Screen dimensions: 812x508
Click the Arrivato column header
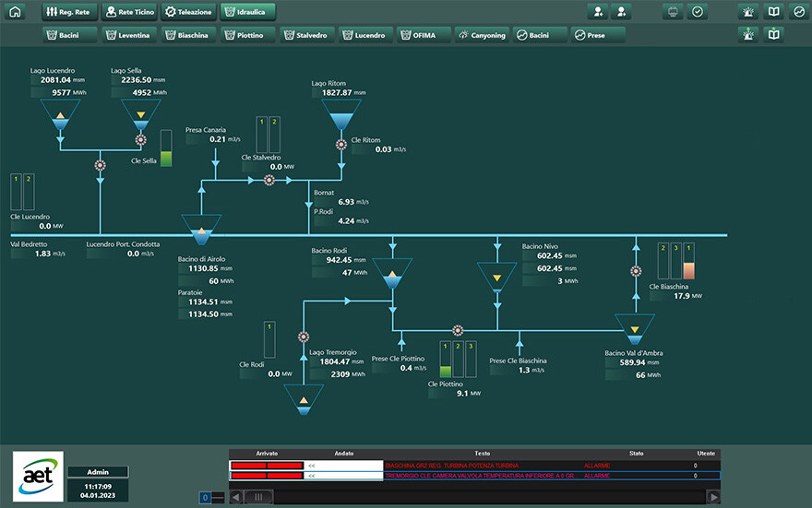[267, 454]
